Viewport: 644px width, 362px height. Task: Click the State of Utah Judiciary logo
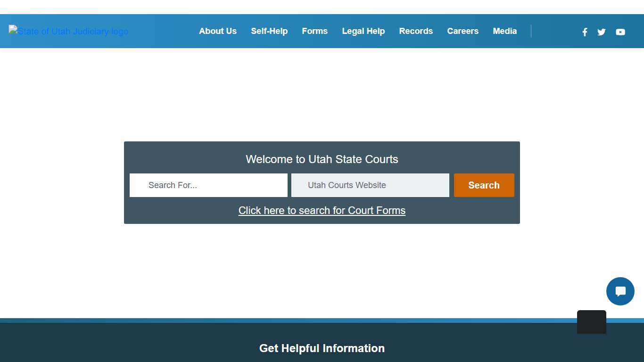(68, 31)
